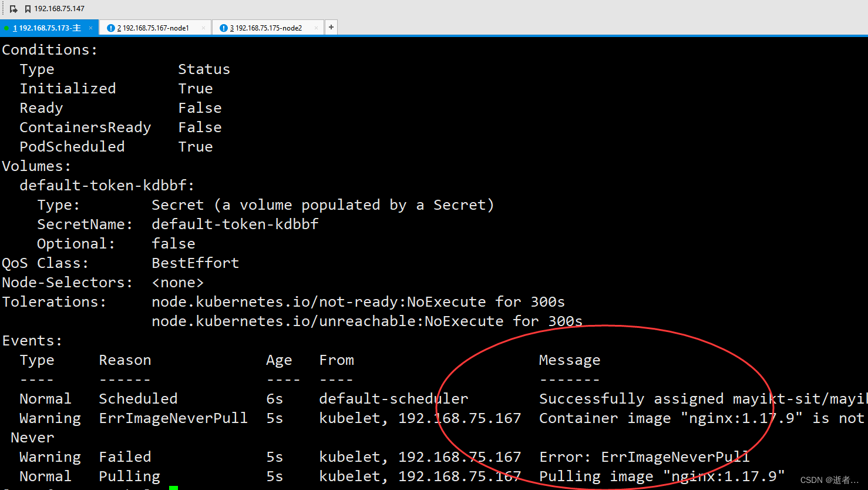Click the alert icon on the node1 tab

click(x=110, y=28)
